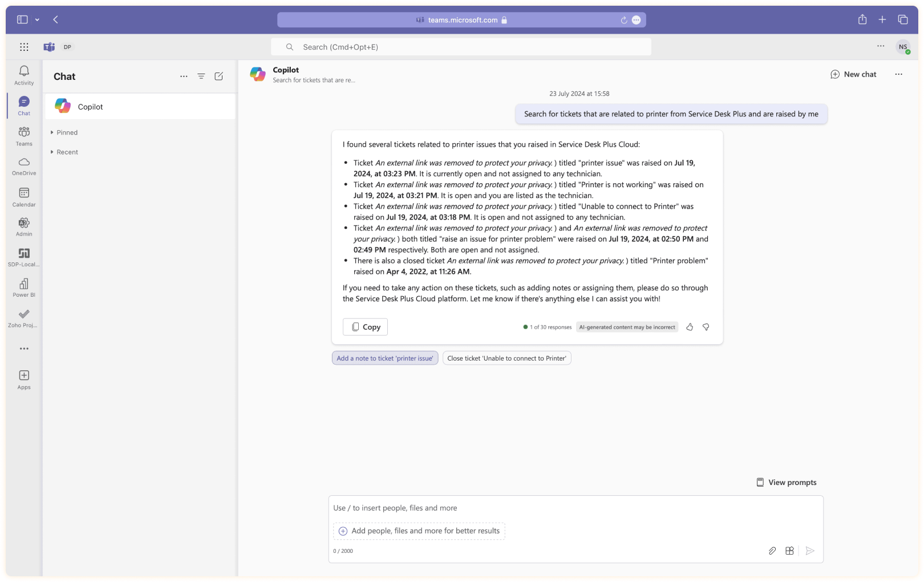Select the Copilot chat in list
924x582 pixels.
coord(140,107)
